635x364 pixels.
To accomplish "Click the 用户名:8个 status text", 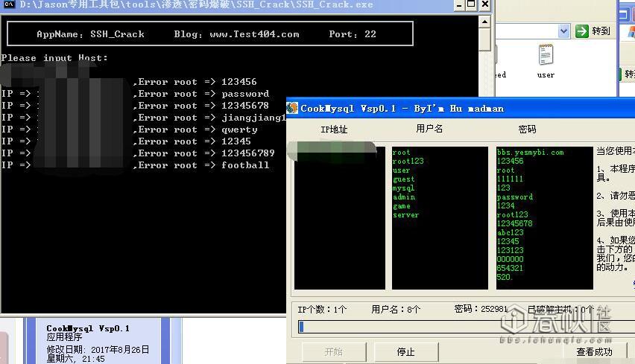I will click(396, 310).
